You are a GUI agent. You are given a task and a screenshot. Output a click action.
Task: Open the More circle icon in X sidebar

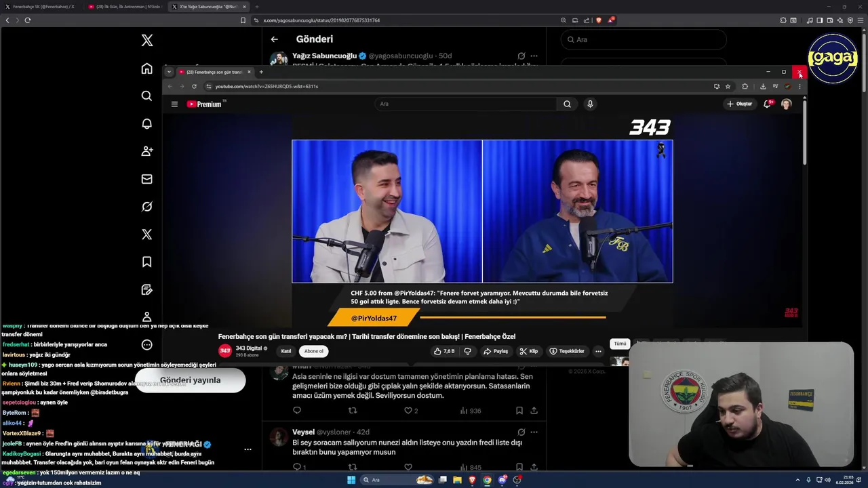146,345
